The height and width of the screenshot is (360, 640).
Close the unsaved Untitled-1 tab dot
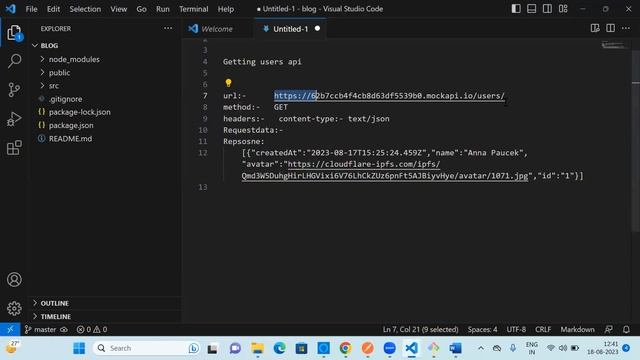pyautogui.click(x=317, y=29)
